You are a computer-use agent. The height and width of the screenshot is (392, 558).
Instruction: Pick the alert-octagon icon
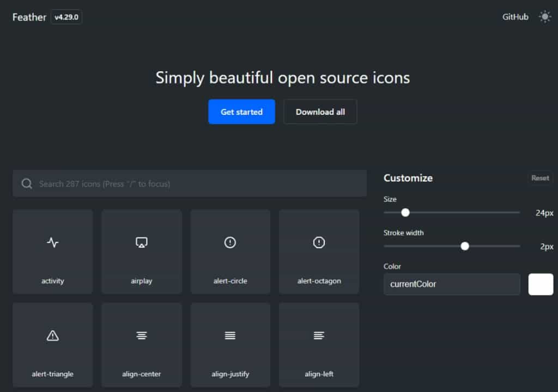coord(319,252)
